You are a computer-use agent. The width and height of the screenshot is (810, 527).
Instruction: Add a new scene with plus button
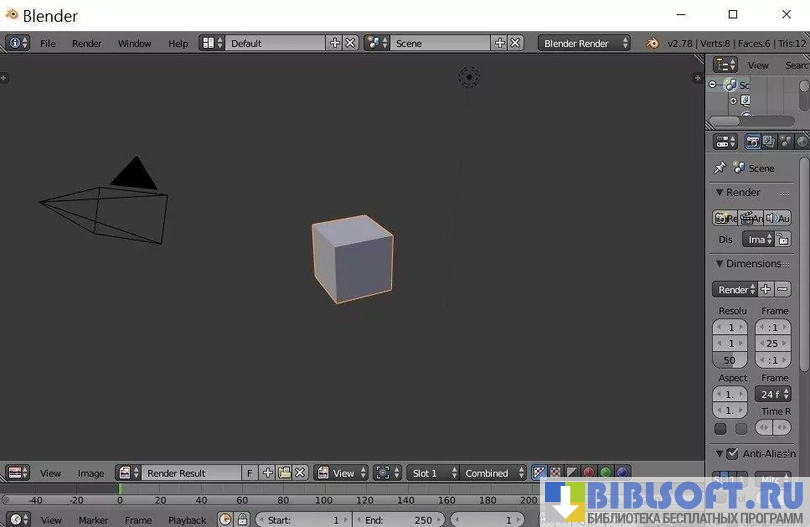point(499,43)
